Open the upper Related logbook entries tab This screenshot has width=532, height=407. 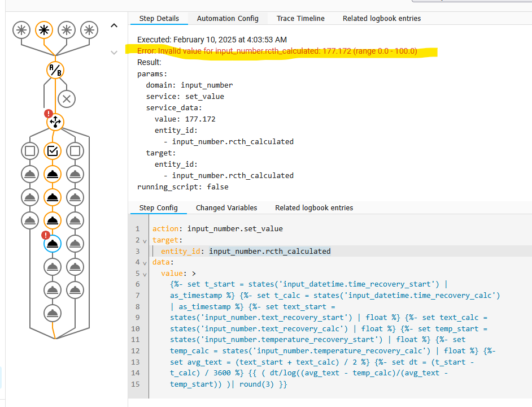point(382,19)
